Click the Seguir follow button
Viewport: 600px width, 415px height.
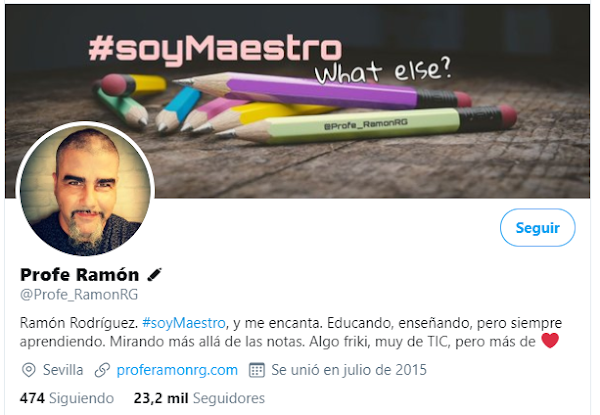[x=537, y=228]
